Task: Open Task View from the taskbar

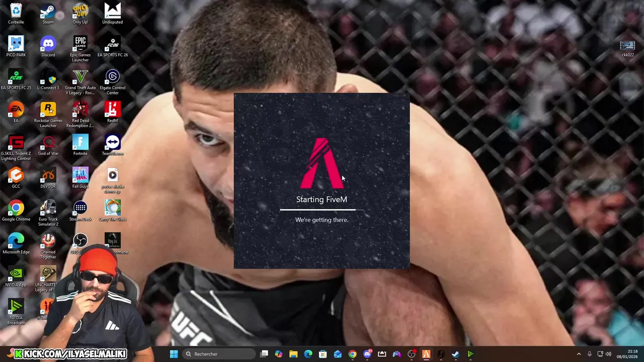Action: 264,354
